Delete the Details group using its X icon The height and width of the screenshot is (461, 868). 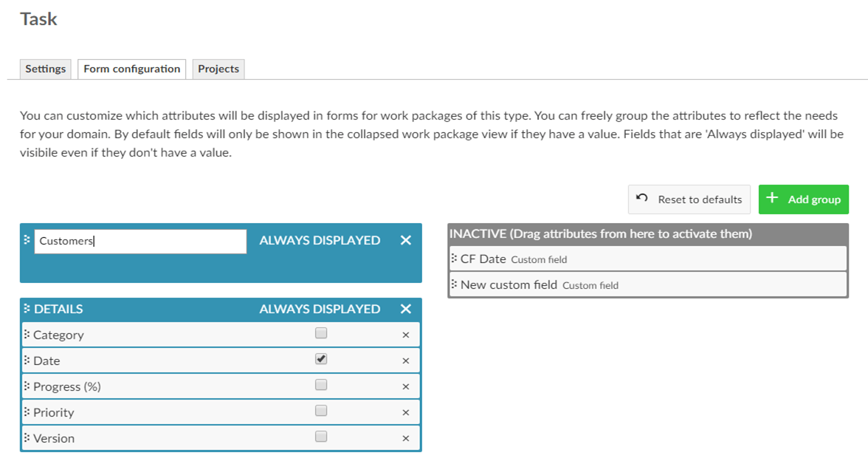[x=405, y=310]
